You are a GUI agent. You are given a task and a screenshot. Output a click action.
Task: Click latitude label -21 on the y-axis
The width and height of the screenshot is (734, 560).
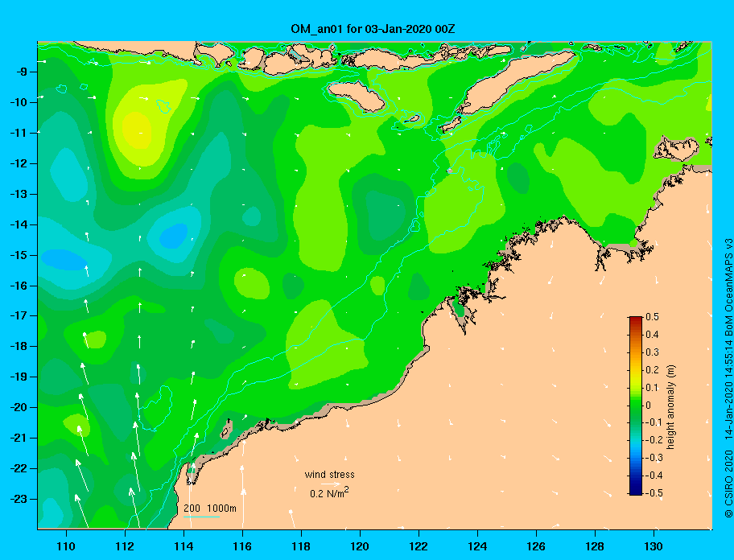(19, 439)
